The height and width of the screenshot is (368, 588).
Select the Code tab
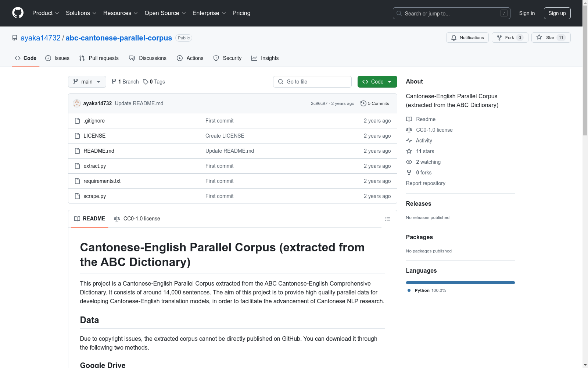coord(26,58)
